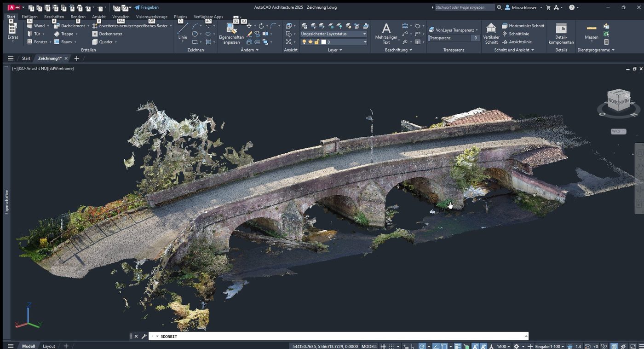Open the Autodesk App Store cart
The width and height of the screenshot is (644, 349).
pyautogui.click(x=548, y=7)
